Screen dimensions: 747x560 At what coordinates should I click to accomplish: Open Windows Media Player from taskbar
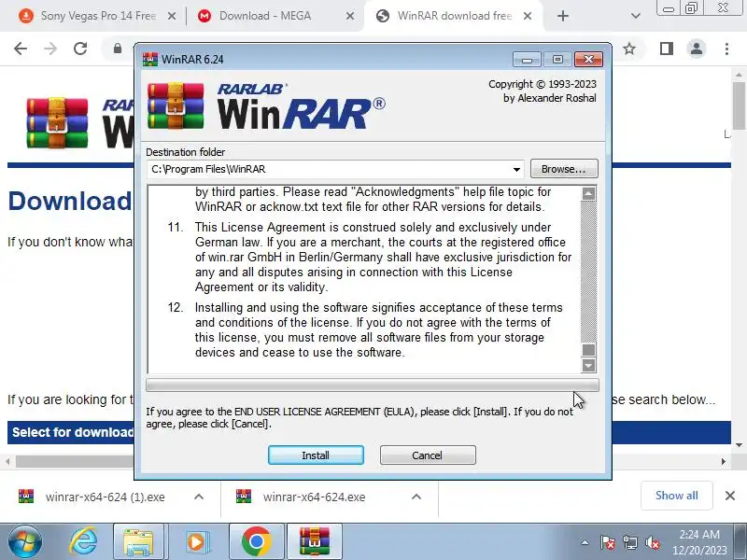pyautogui.click(x=196, y=542)
